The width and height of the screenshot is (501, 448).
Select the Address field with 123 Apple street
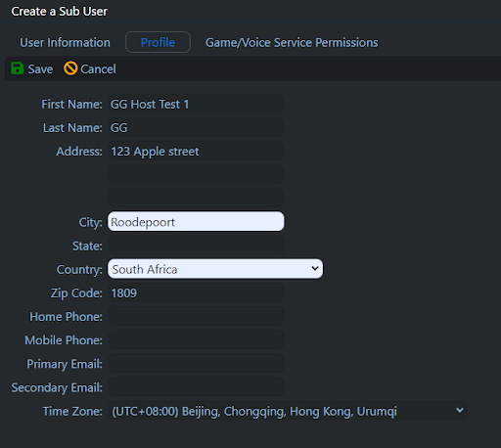click(x=196, y=151)
